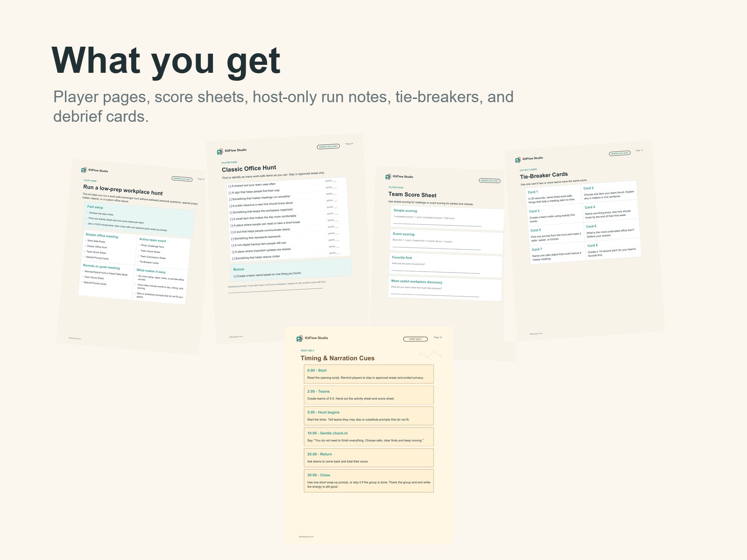Click the "Run a low-prep workplace hunt" title
Screen dimensions: 747x560
click(123, 190)
